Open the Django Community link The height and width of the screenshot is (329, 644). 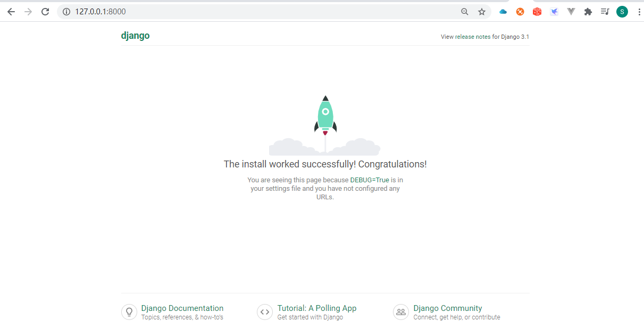click(x=448, y=308)
